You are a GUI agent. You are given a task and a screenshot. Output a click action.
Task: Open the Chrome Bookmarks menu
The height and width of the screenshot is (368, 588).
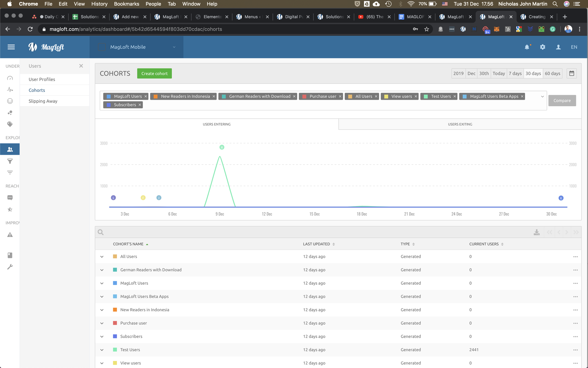(126, 4)
